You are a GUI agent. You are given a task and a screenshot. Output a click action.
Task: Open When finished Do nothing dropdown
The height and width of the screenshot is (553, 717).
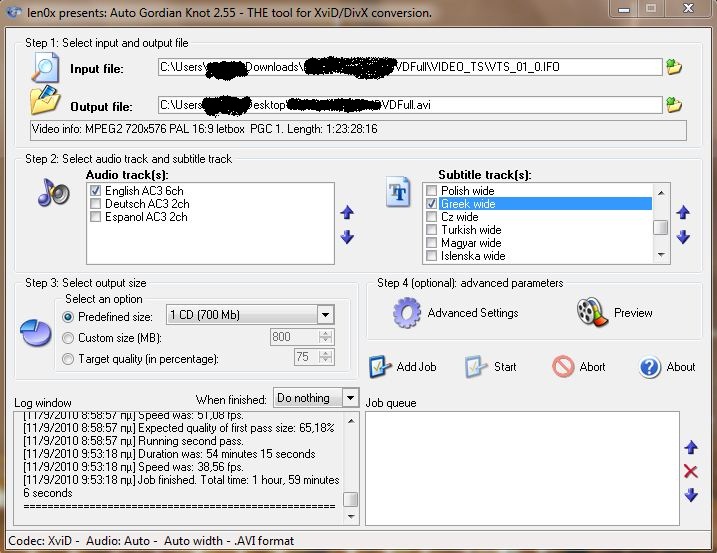(x=316, y=398)
